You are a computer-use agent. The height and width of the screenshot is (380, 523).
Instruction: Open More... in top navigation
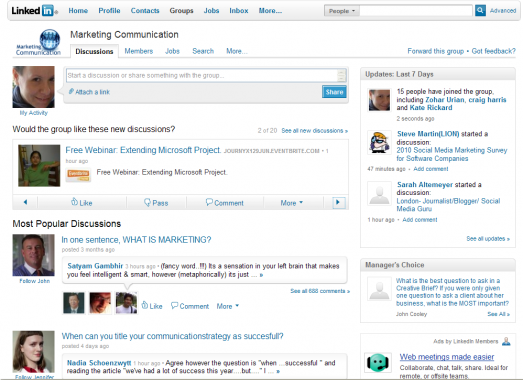270,11
